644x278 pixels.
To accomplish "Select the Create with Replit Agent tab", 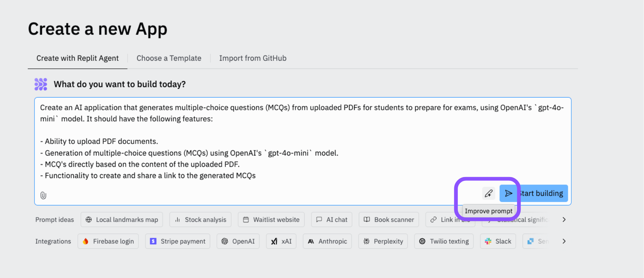I will pos(77,58).
